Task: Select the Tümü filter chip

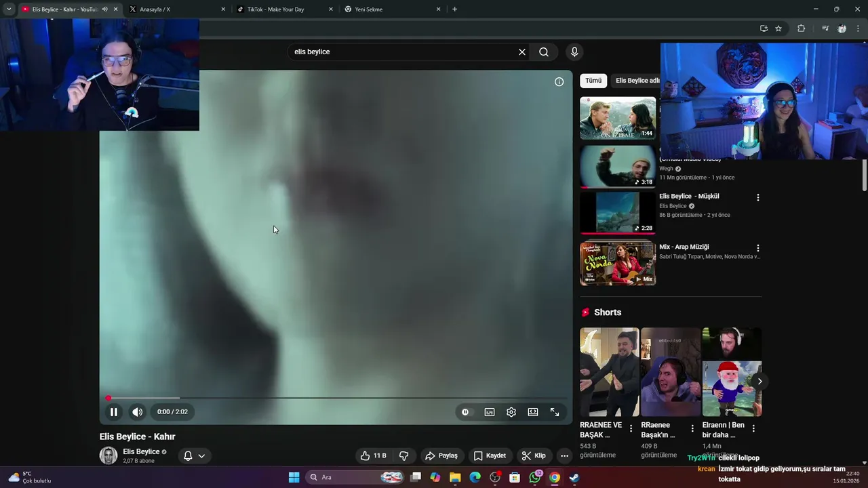Action: click(593, 81)
